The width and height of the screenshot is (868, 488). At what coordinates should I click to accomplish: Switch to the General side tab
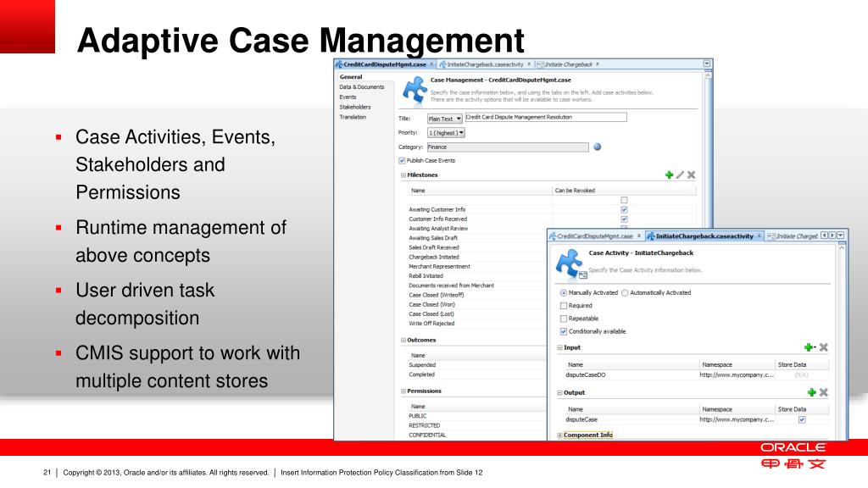(x=351, y=77)
